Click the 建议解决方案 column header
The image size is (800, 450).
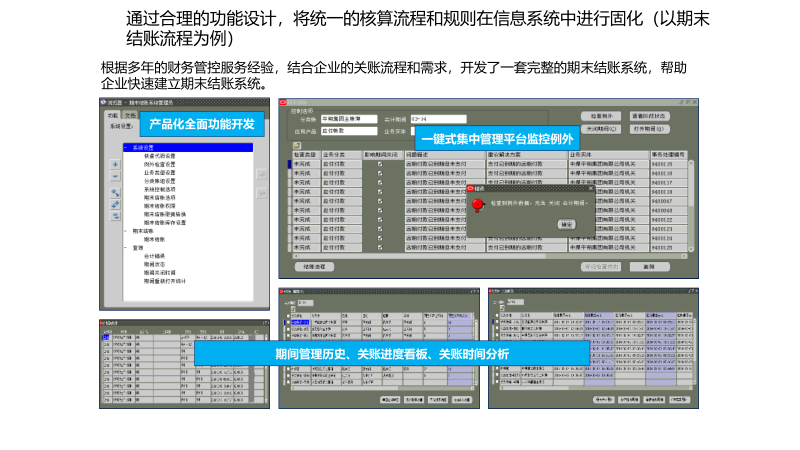pyautogui.click(x=526, y=155)
